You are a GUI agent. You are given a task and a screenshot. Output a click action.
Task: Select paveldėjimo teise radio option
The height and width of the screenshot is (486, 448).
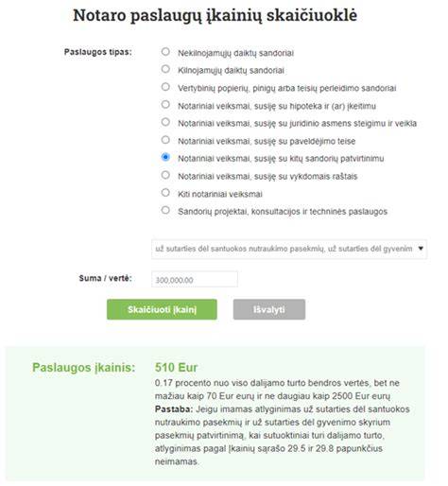click(165, 140)
